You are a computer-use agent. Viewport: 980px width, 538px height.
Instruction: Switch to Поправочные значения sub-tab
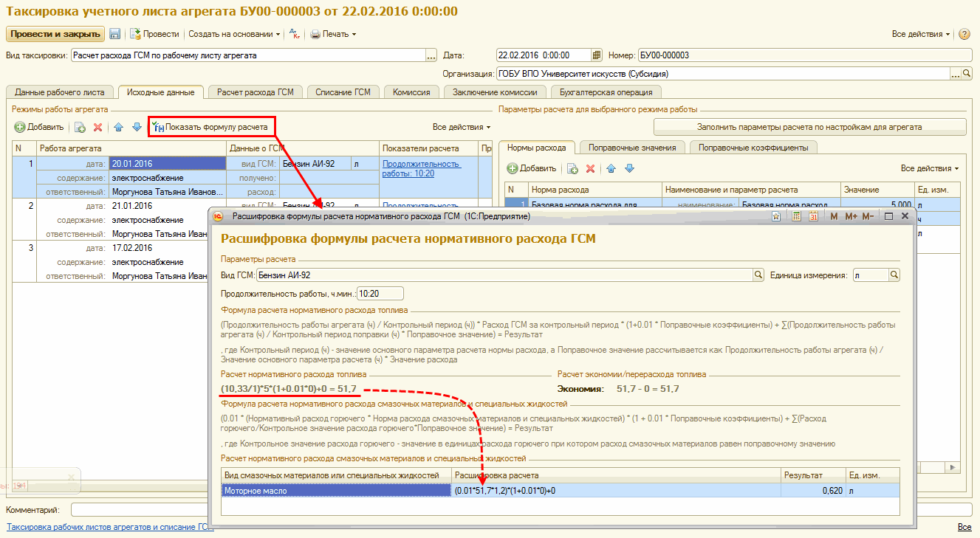[x=632, y=148]
